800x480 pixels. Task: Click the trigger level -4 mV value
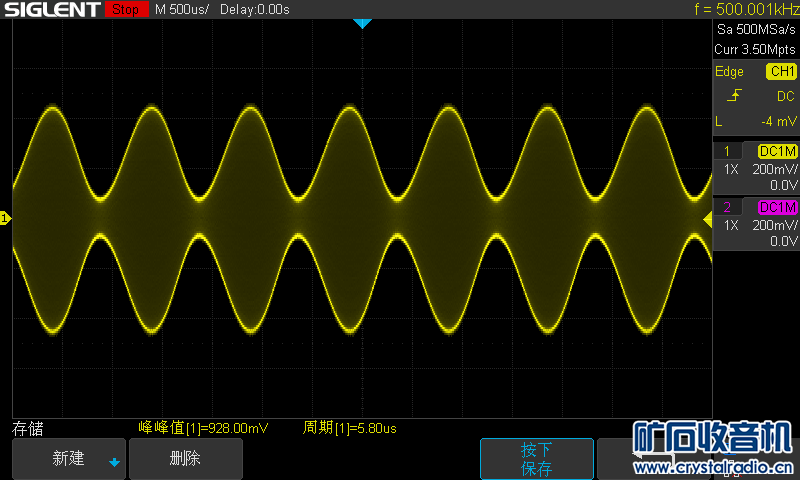[779, 121]
